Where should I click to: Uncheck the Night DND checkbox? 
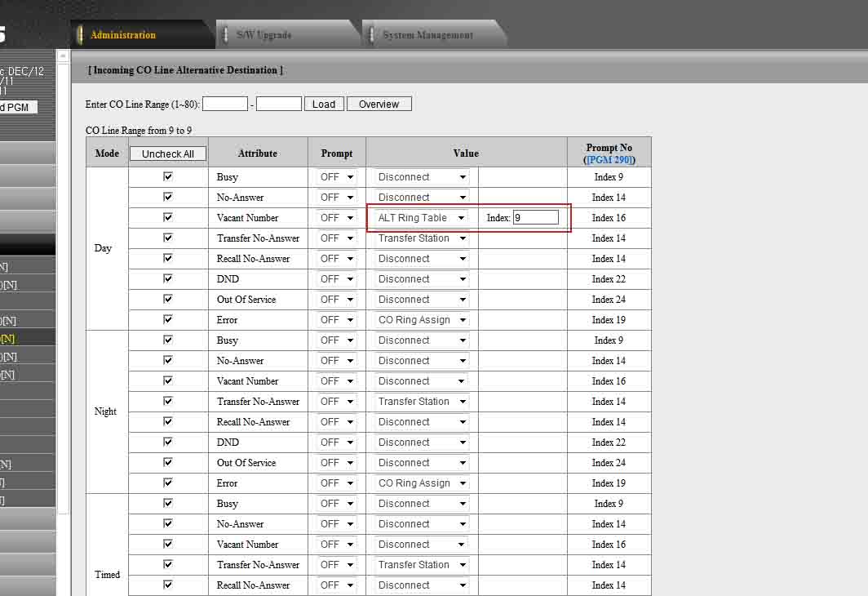click(168, 442)
